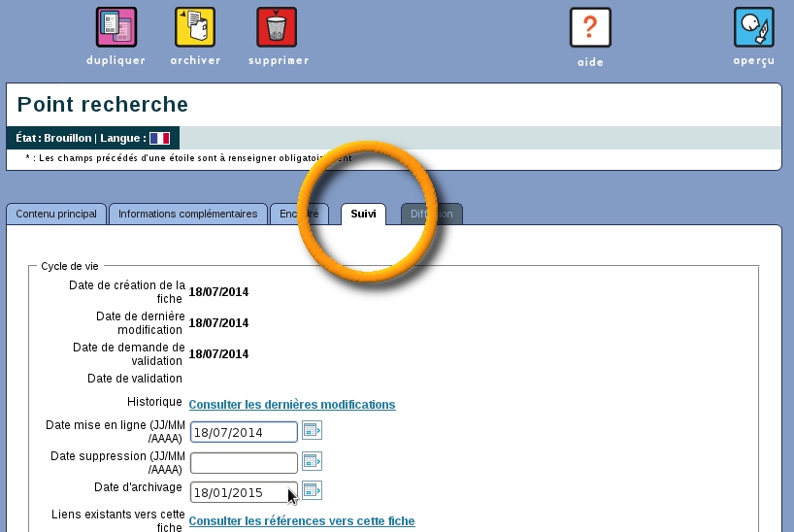The width and height of the screenshot is (794, 532).
Task: Click the aperçu preview icon
Action: pos(753,28)
